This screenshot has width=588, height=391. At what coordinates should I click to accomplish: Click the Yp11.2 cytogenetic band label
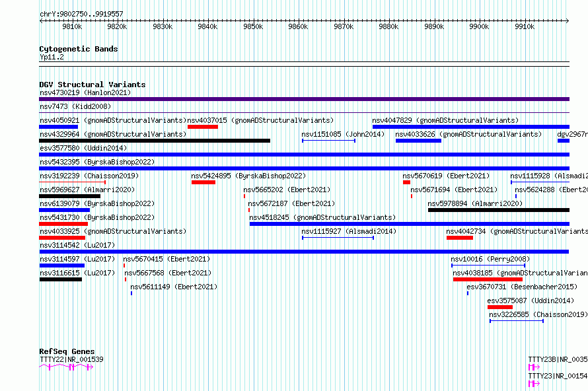click(52, 57)
